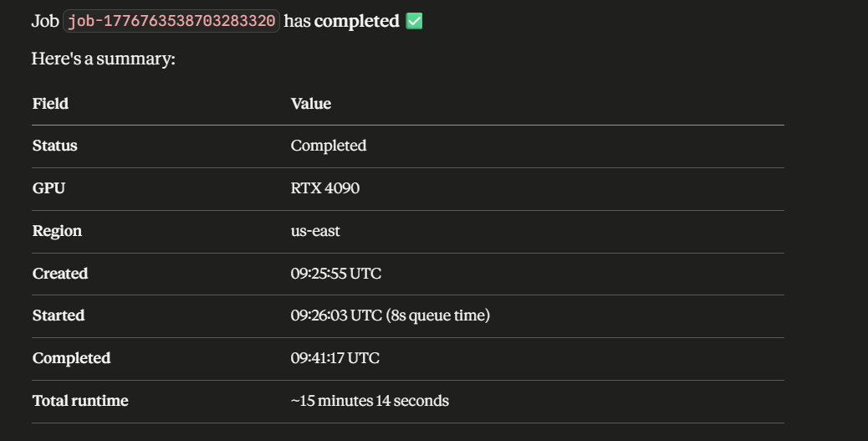Click the 09:25:55 UTC created time
Screen dimensions: 868x441
(x=336, y=274)
